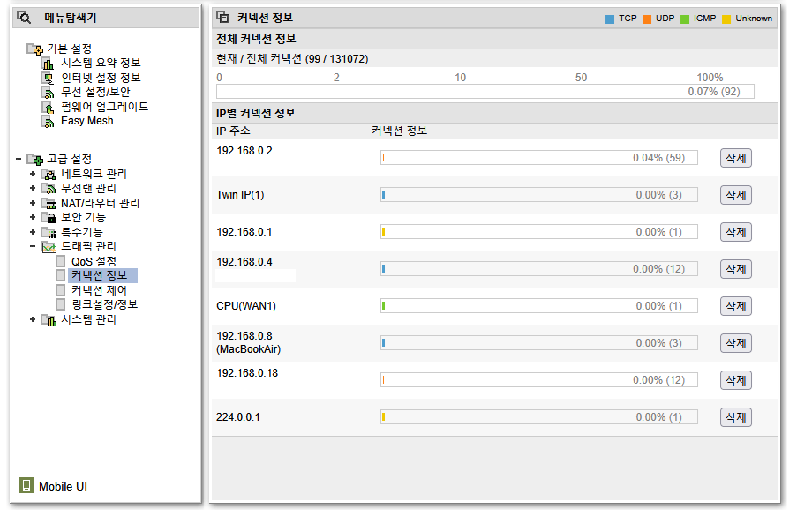The width and height of the screenshot is (812, 517).
Task: Delete connections for CPU(WAN1)
Action: pyautogui.click(x=736, y=306)
